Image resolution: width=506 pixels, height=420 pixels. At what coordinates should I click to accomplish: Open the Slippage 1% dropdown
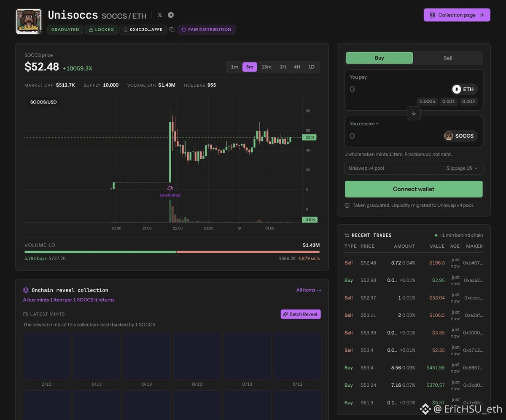pyautogui.click(x=462, y=168)
